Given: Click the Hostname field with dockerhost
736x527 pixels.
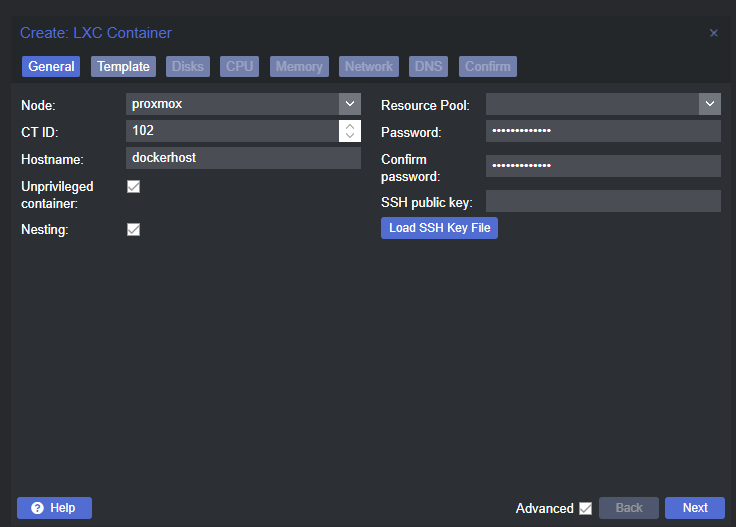Looking at the screenshot, I should point(243,158).
